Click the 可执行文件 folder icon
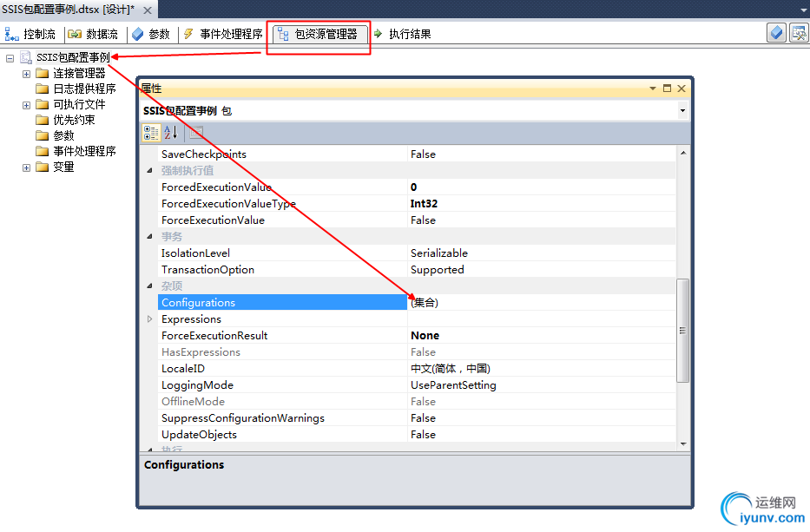 [x=42, y=105]
